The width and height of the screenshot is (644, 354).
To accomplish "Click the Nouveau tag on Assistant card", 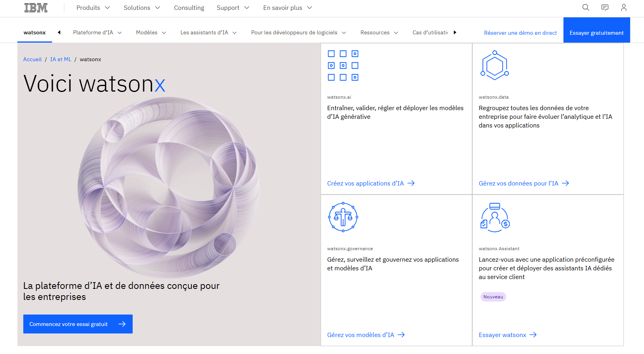I will (493, 297).
